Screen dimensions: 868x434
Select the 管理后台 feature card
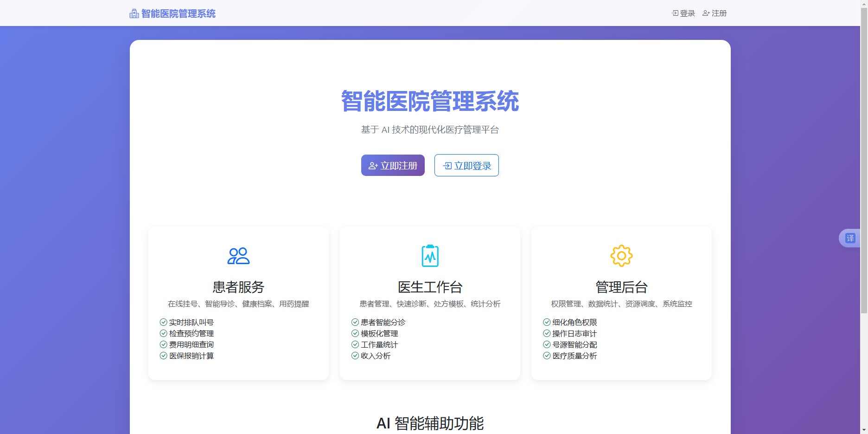point(621,303)
